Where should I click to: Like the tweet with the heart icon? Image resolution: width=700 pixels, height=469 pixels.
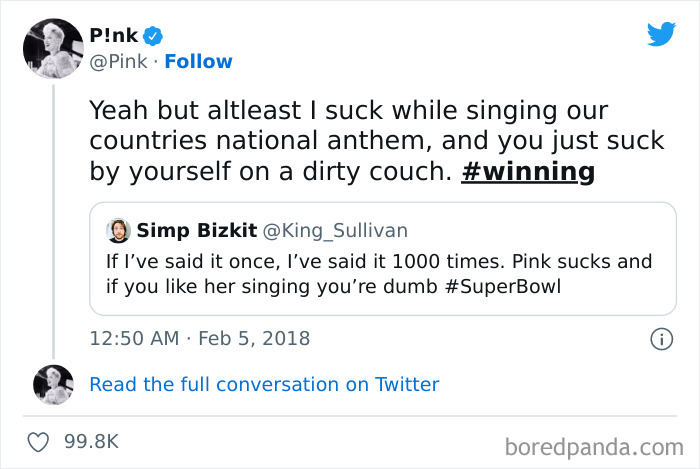(x=40, y=441)
